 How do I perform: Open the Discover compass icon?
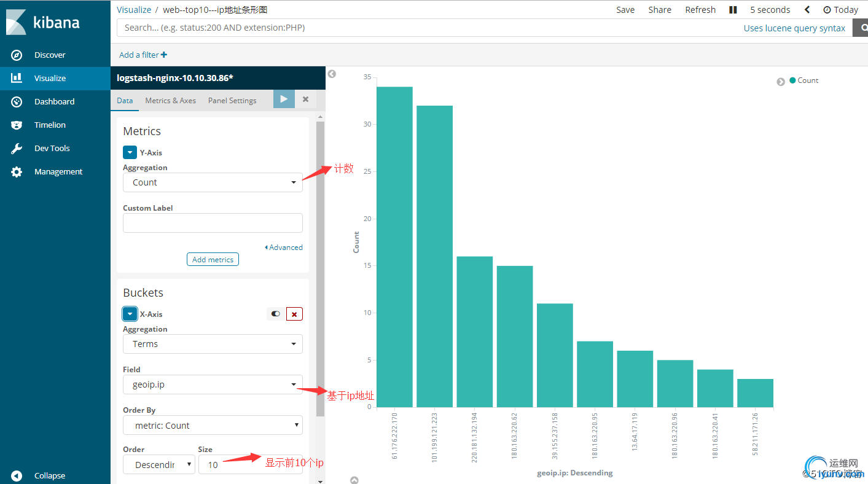(17, 55)
